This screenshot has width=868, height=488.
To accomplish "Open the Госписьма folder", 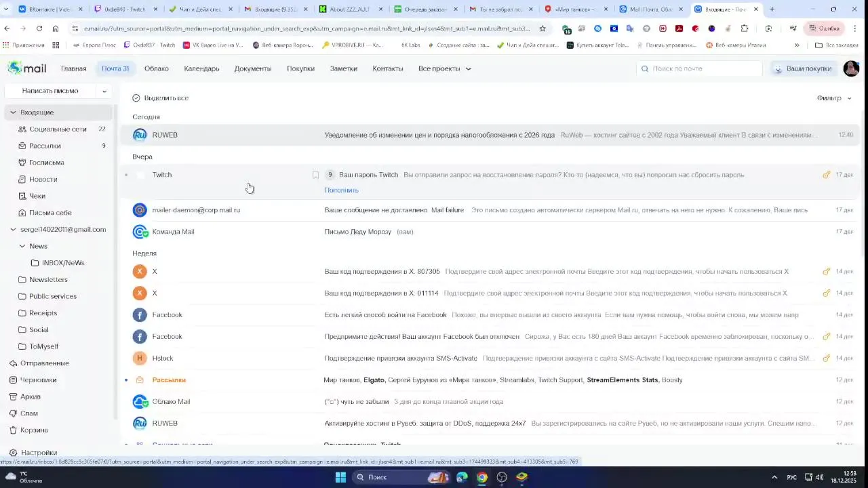I will [46, 163].
